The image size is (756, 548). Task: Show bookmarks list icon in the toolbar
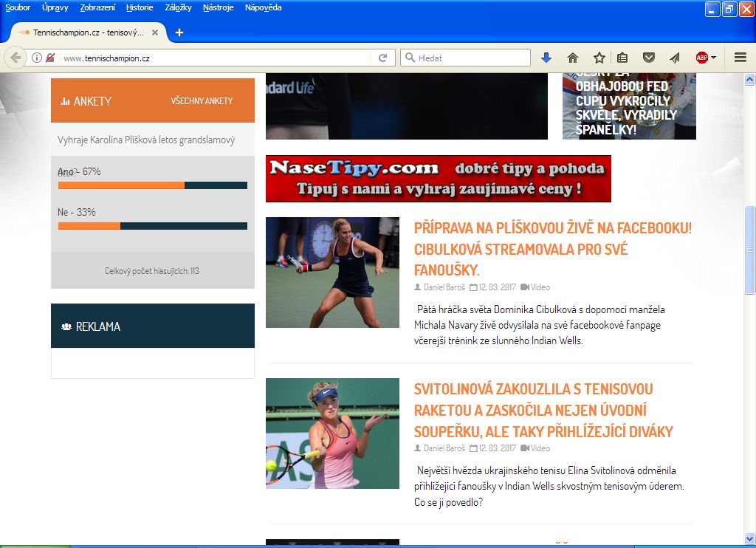coord(622,58)
